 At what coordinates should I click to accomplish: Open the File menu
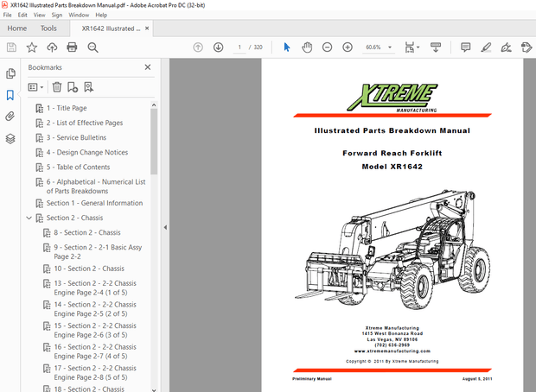click(7, 15)
